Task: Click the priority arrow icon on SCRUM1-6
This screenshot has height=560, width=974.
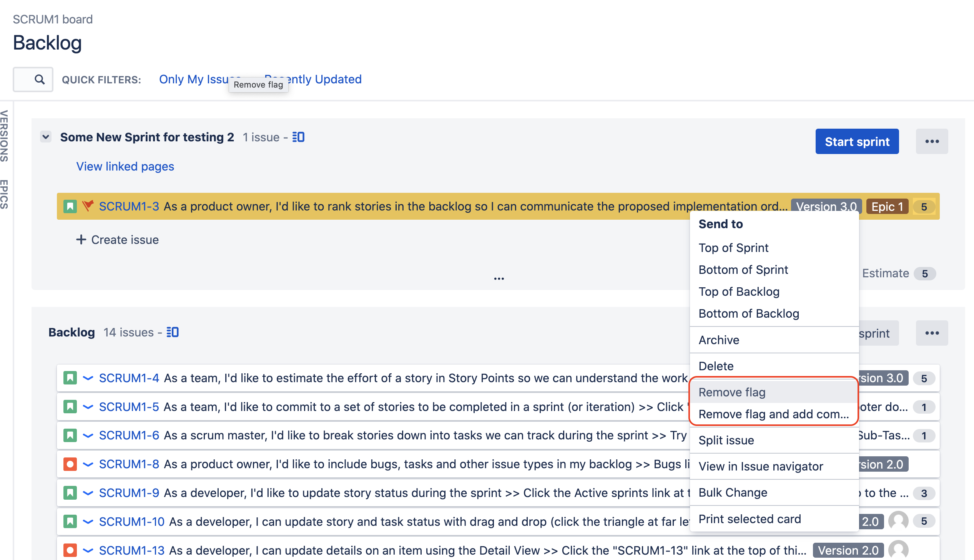Action: 88,436
